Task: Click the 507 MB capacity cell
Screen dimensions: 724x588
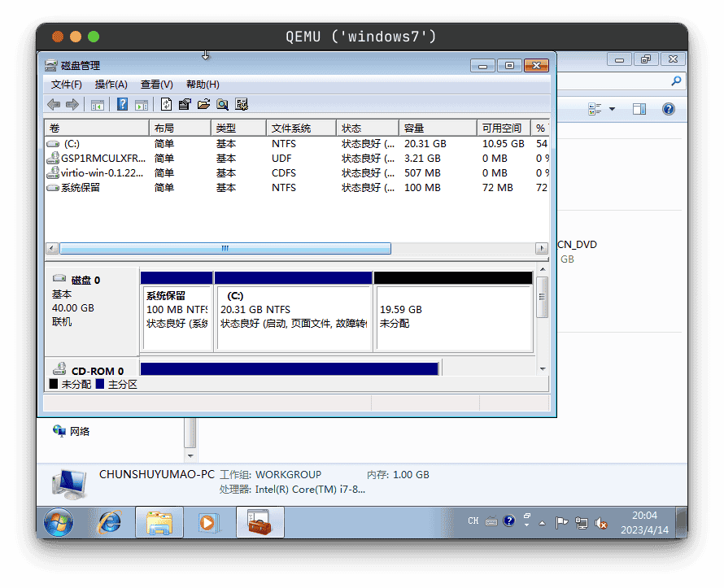Action: (422, 173)
